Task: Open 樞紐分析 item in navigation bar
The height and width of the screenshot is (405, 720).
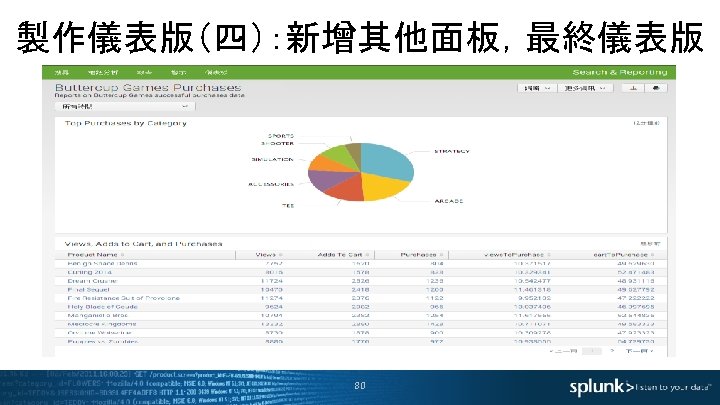Action: [103, 73]
